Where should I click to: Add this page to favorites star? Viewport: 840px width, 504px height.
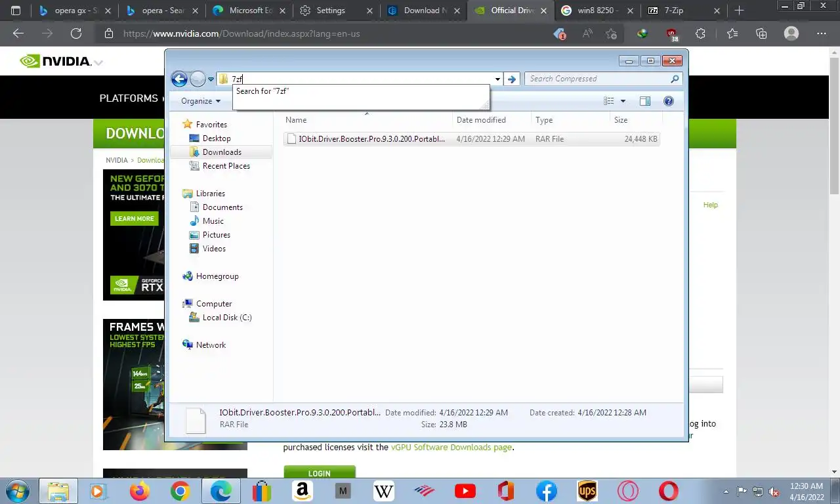[612, 33]
